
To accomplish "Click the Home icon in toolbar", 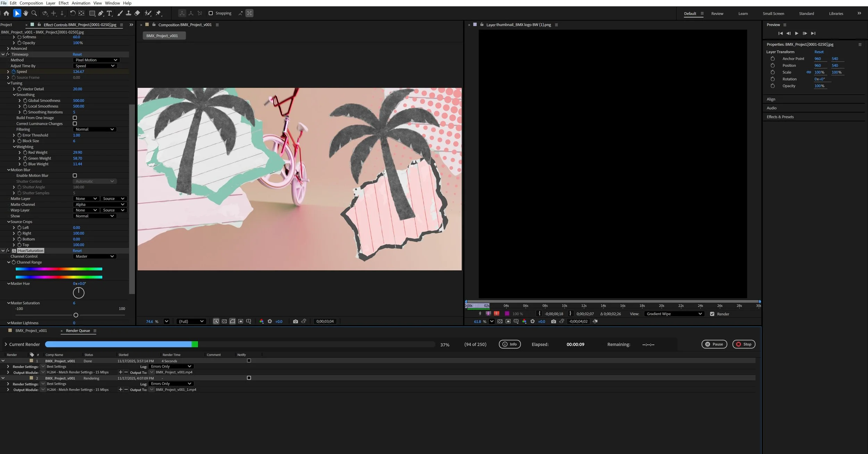I will click(6, 13).
